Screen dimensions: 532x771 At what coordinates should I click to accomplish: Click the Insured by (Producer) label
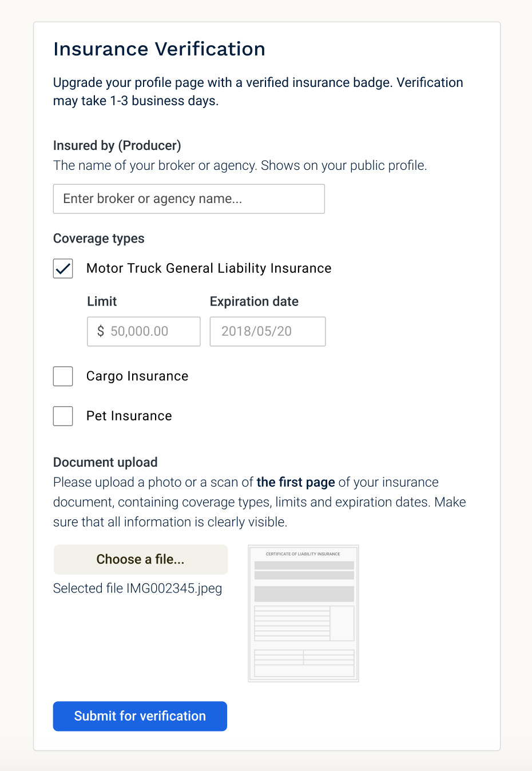(x=117, y=146)
